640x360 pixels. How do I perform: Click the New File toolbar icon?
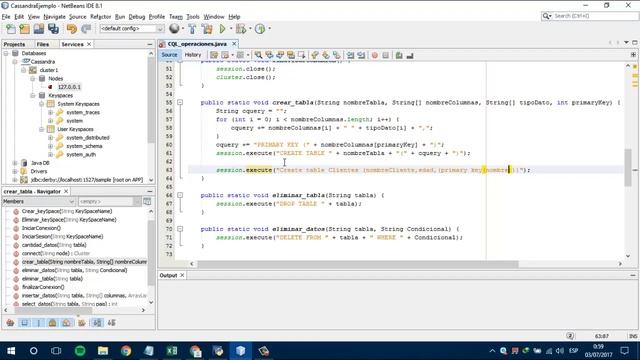click(11, 29)
